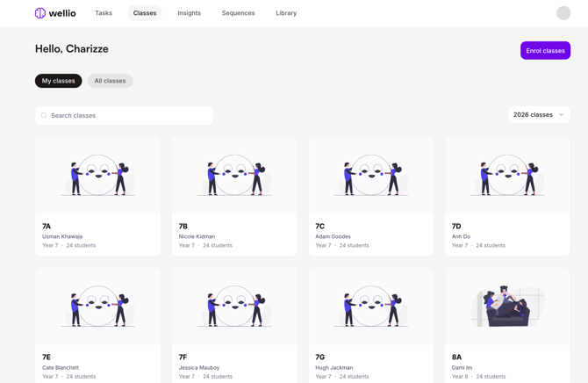Click the 7D class title
The image size is (588, 383).
tap(456, 226)
